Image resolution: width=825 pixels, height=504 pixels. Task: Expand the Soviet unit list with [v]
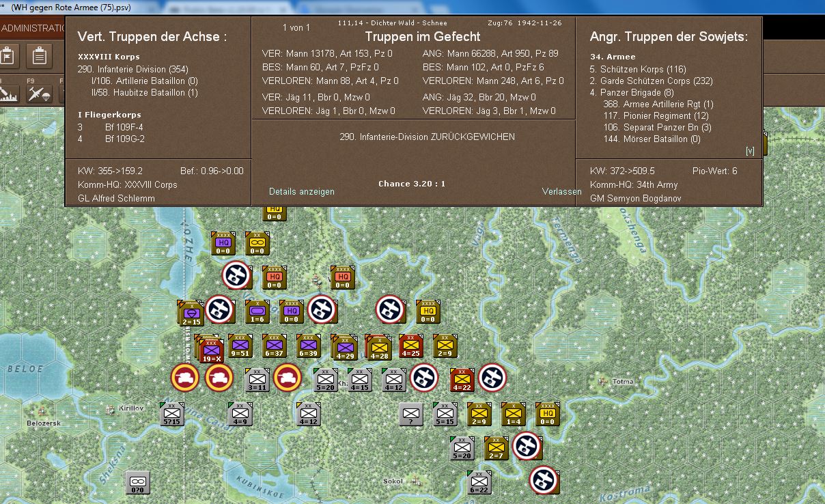[750, 151]
